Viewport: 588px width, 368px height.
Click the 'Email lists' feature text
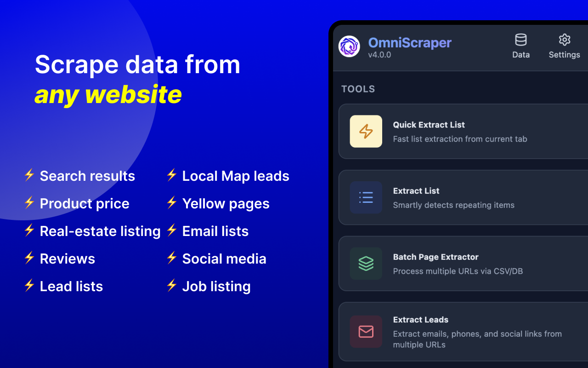[x=215, y=231]
